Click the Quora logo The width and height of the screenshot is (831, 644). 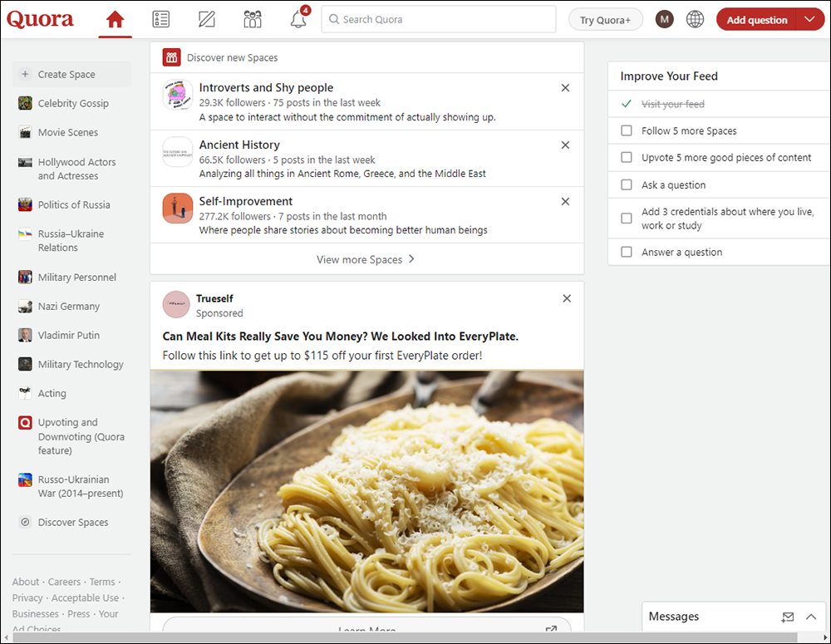[x=40, y=20]
